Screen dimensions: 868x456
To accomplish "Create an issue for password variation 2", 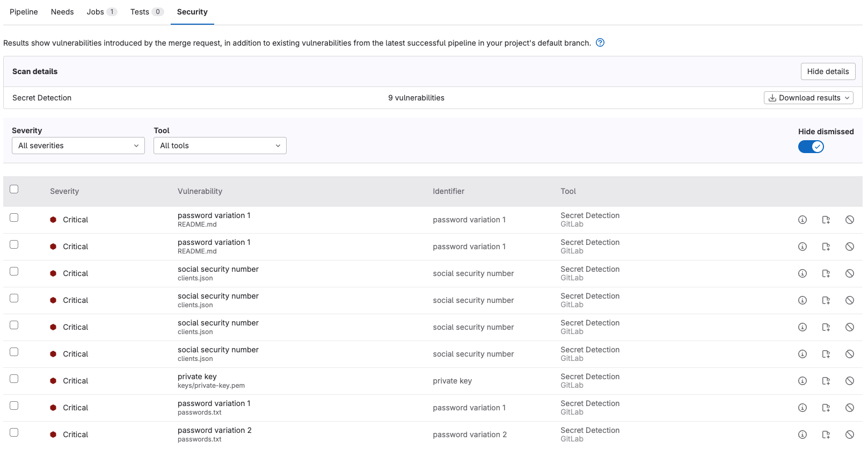I will [826, 435].
